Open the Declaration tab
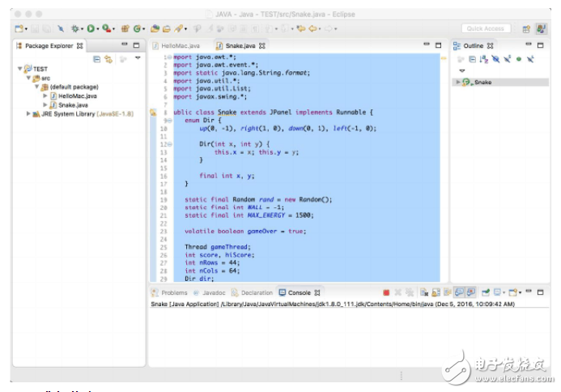This screenshot has height=392, width=561. click(x=252, y=292)
